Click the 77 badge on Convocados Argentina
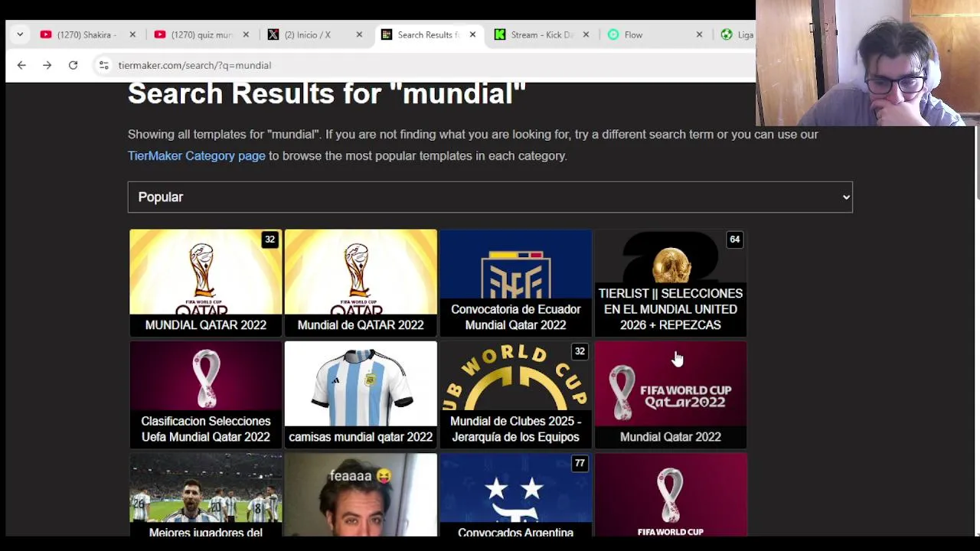980x551 pixels. coord(580,463)
